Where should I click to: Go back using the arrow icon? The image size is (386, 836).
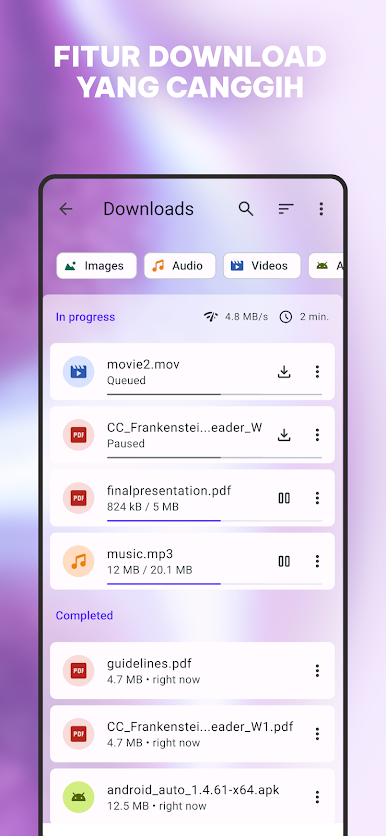[x=66, y=209]
